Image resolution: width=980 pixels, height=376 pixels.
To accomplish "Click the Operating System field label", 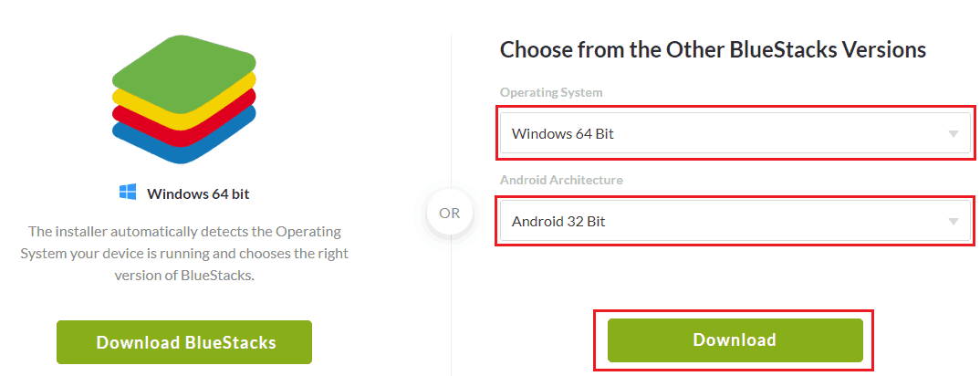I will [x=551, y=92].
